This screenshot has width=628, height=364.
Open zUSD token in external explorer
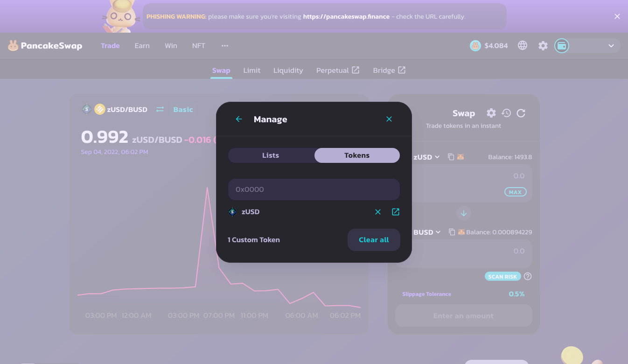[x=396, y=212]
